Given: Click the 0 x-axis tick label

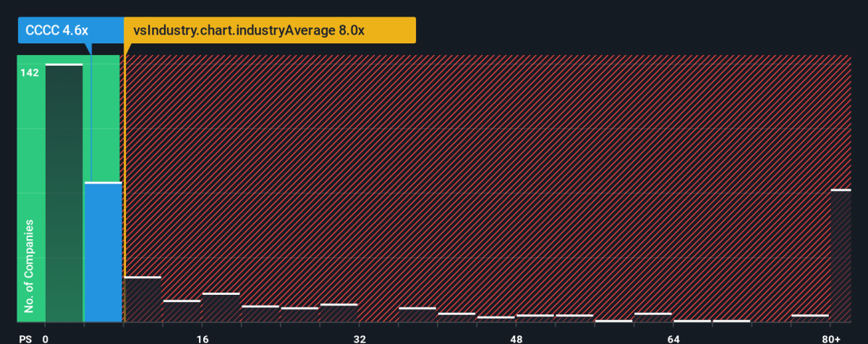Looking at the screenshot, I should coord(46,338).
